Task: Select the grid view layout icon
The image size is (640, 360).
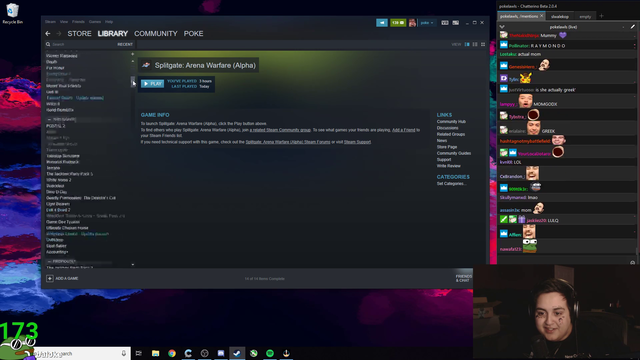Action: coord(483,44)
